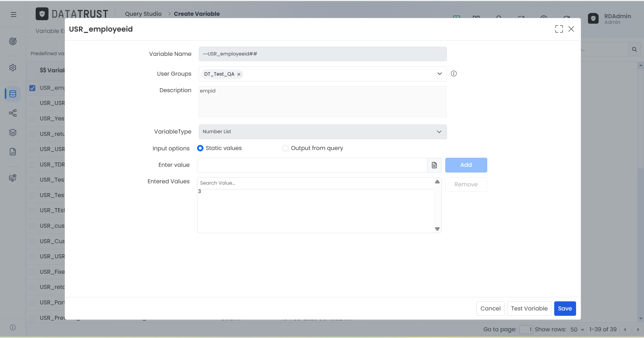644x338 pixels.
Task: Click the Enter value input field
Action: 312,165
